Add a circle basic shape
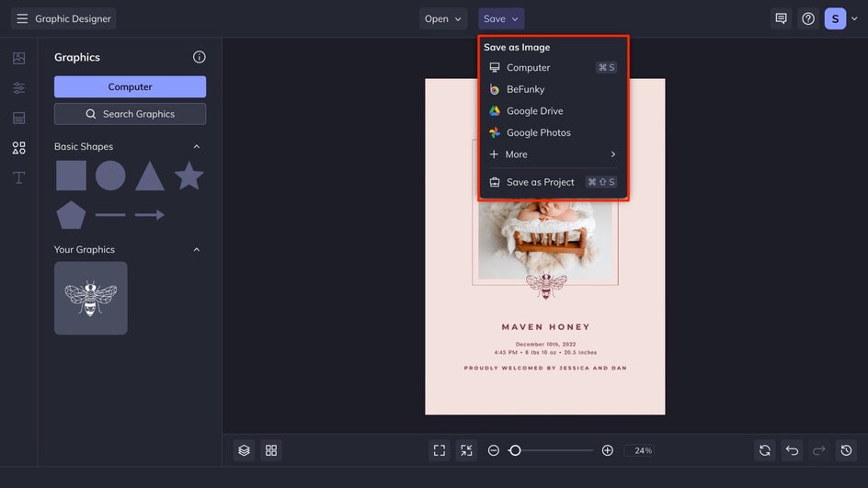The height and width of the screenshot is (488, 868). [x=110, y=176]
